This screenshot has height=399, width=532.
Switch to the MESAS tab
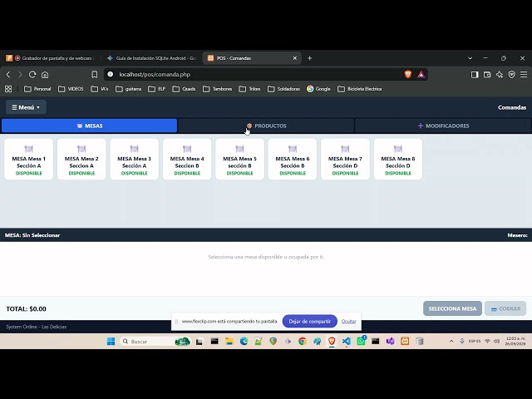[89, 126]
